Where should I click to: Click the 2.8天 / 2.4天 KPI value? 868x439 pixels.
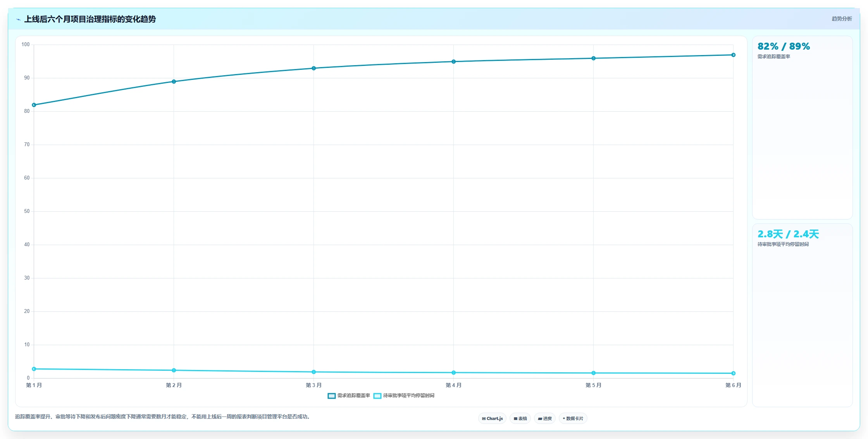[x=788, y=234]
